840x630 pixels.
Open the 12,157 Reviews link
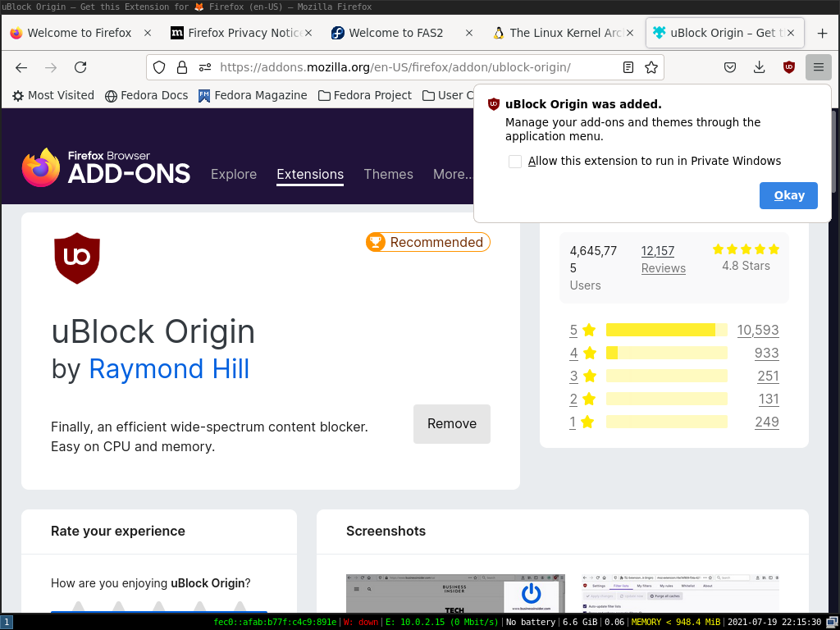click(663, 260)
